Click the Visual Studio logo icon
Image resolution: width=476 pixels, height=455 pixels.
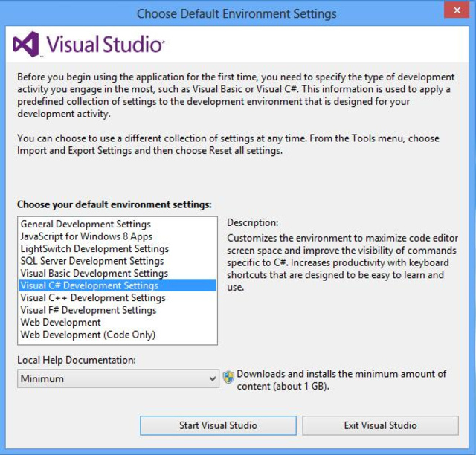(x=27, y=45)
